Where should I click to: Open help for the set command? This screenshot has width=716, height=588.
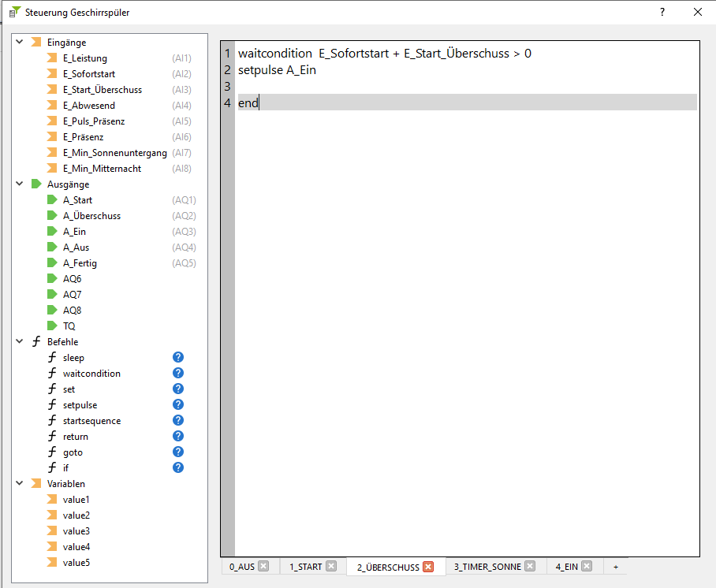[x=178, y=389]
